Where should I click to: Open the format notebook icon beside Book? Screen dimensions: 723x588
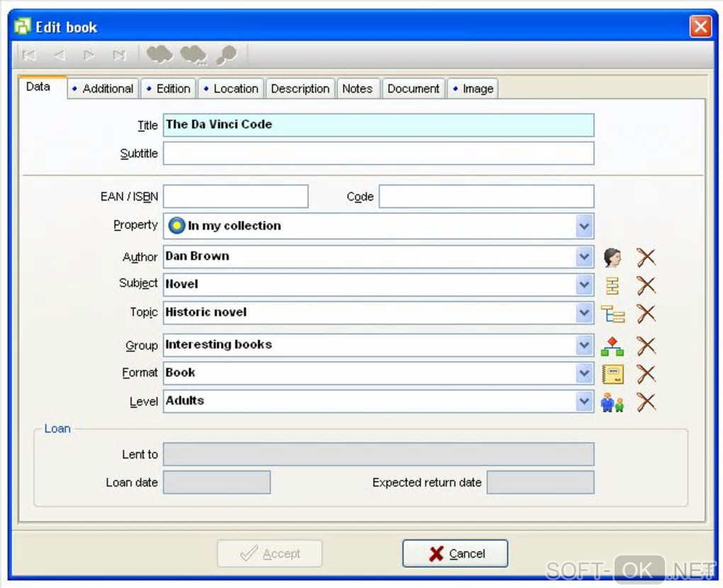coord(613,374)
